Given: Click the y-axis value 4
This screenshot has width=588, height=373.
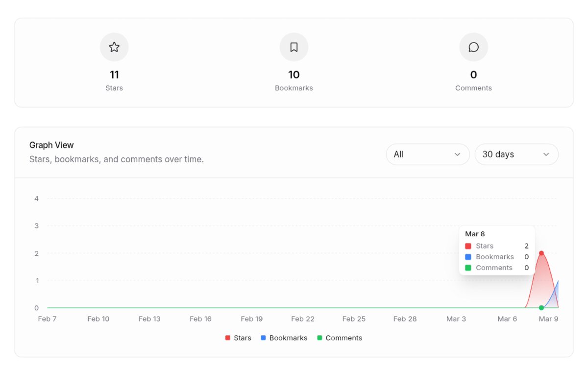Looking at the screenshot, I should [36, 199].
